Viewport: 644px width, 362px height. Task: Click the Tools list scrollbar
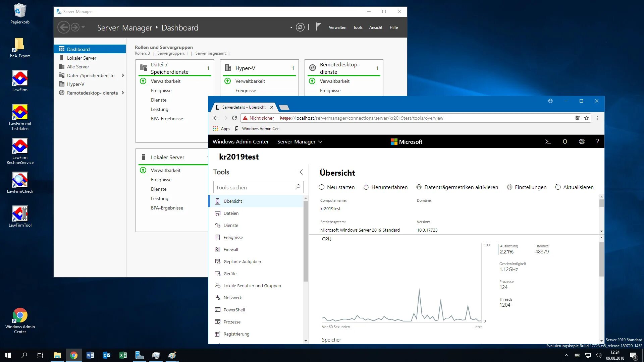click(306, 241)
